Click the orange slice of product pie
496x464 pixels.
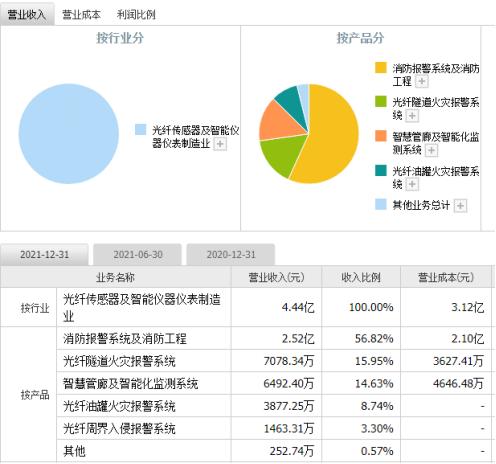pos(280,122)
